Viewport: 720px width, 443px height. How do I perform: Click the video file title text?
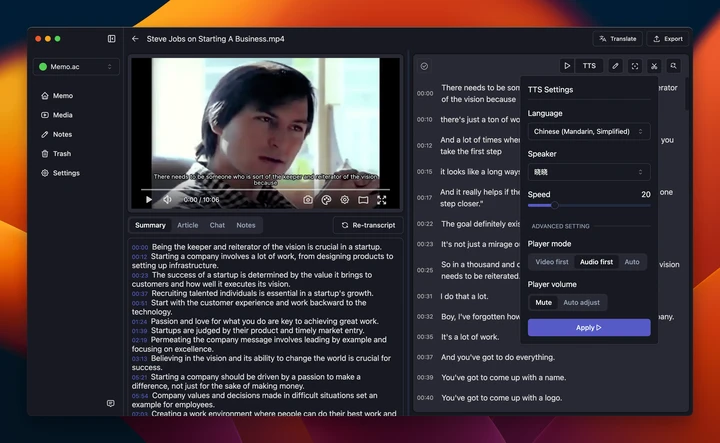click(215, 39)
